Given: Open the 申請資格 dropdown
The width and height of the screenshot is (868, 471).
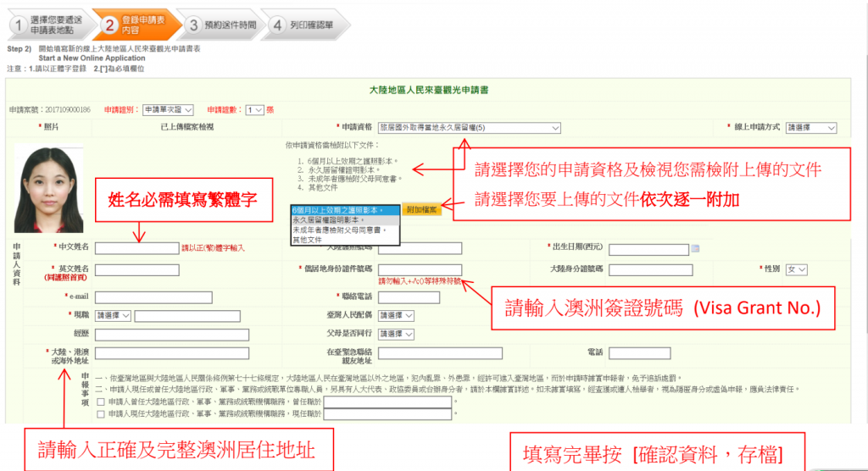Looking at the screenshot, I should tap(469, 128).
